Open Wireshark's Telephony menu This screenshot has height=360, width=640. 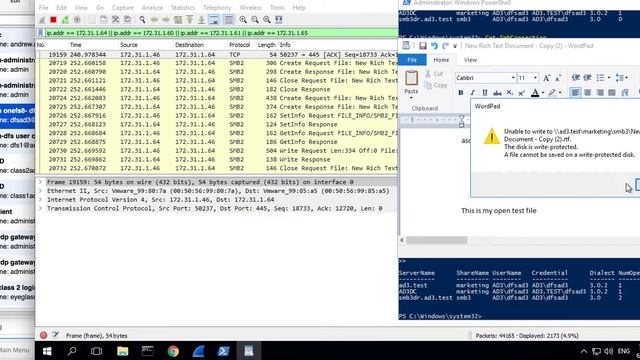click(217, 8)
